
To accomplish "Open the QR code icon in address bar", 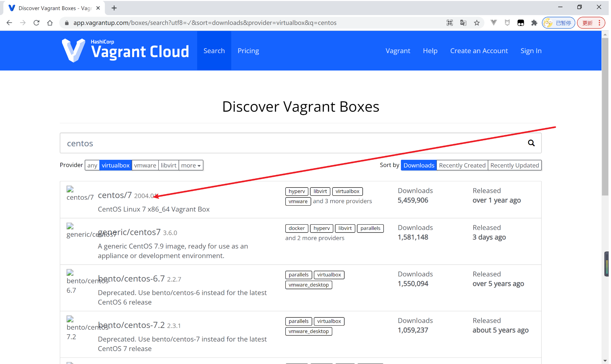I will [x=450, y=23].
